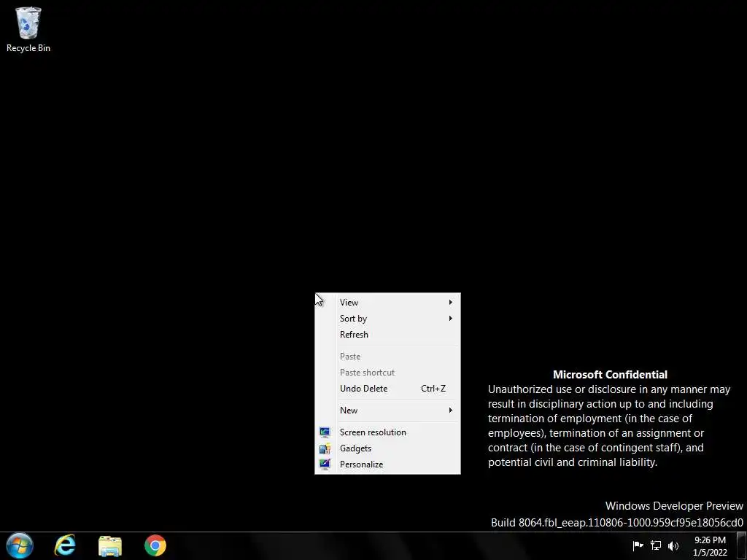Expand the View submenu arrow
The width and height of the screenshot is (747, 560).
450,303
